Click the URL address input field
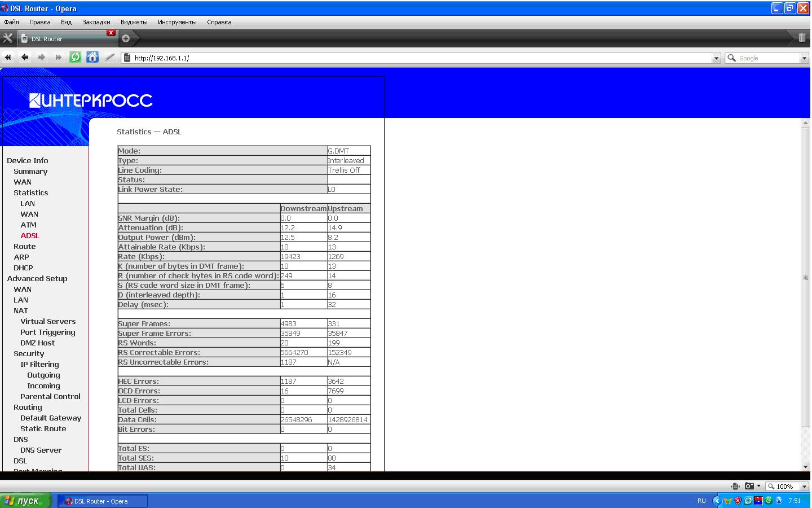The image size is (812, 508). [x=417, y=58]
